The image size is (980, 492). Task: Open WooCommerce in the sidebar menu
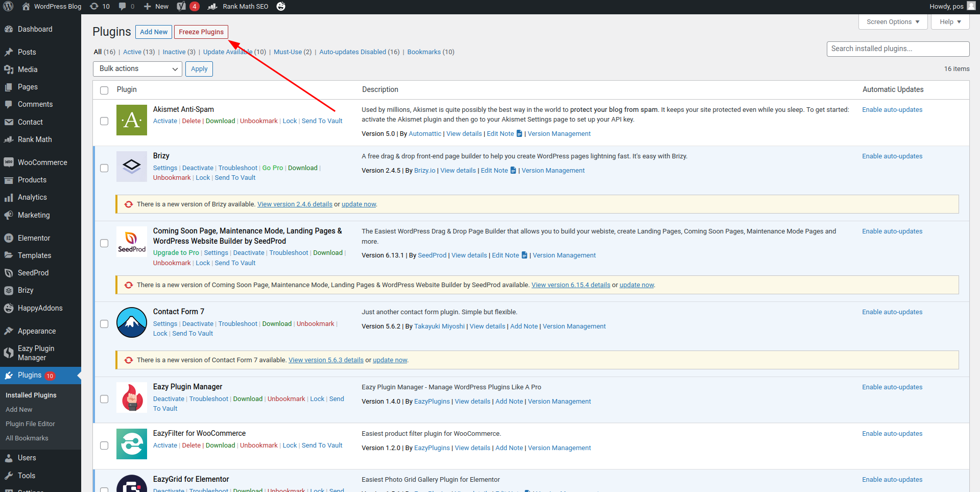tap(42, 162)
